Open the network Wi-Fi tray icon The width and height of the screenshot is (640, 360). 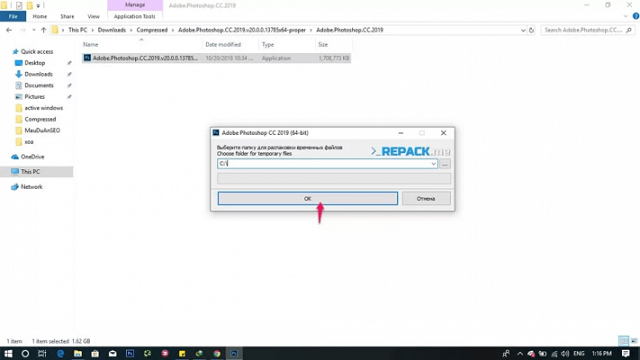pyautogui.click(x=554, y=353)
